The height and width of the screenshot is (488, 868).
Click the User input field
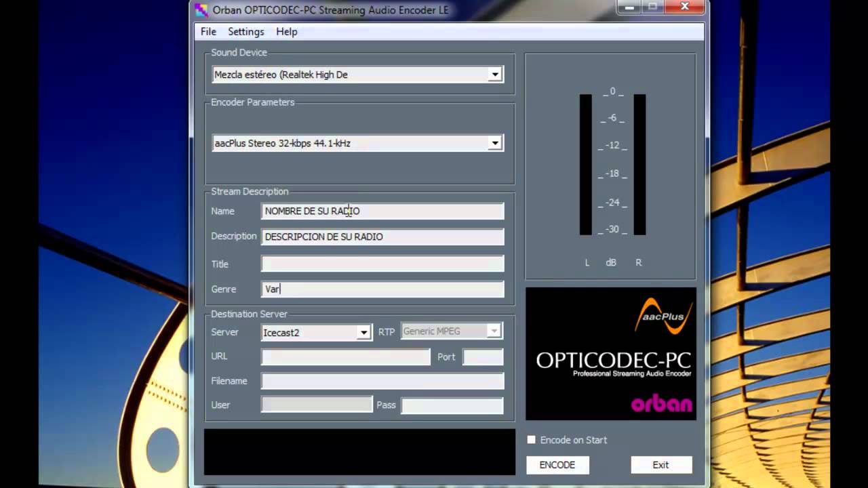pyautogui.click(x=317, y=405)
